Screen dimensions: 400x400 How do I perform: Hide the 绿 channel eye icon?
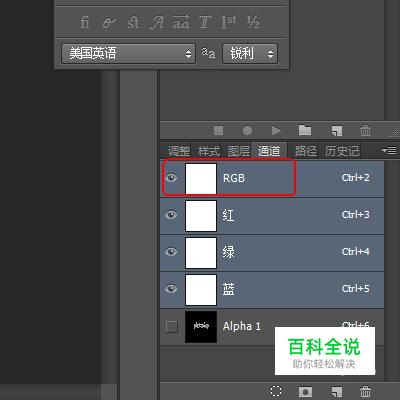[171, 252]
